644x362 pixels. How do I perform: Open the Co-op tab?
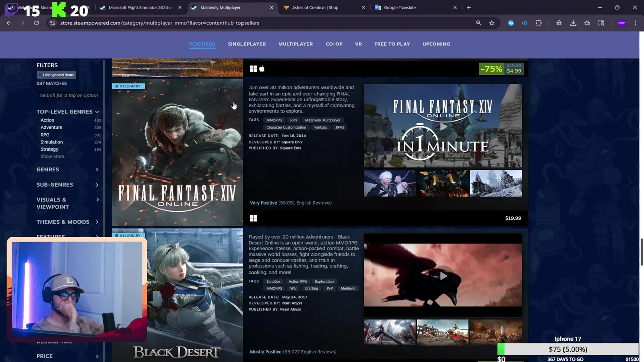click(334, 44)
